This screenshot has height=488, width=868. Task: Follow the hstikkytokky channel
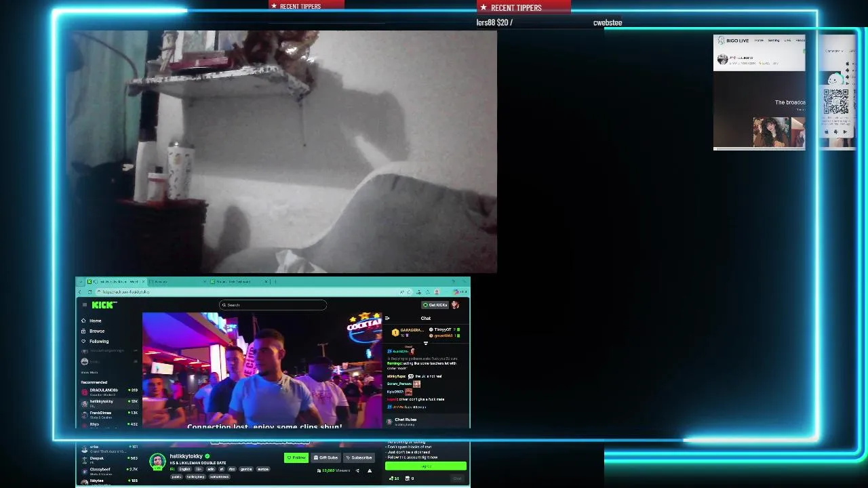click(x=296, y=457)
